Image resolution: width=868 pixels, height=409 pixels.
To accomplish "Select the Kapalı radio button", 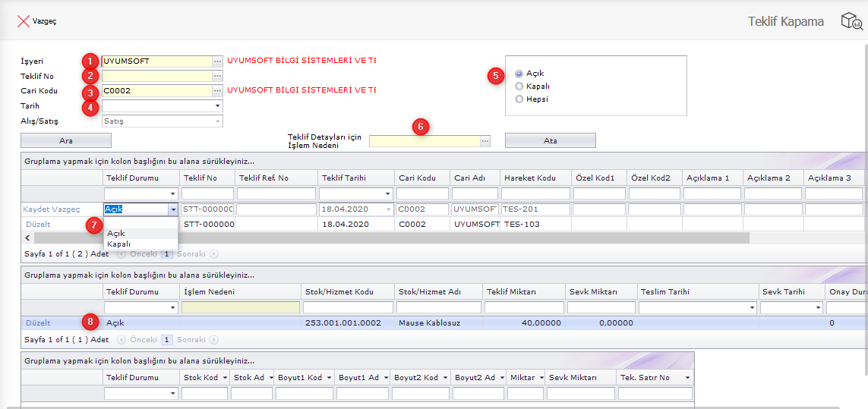I will tap(519, 87).
